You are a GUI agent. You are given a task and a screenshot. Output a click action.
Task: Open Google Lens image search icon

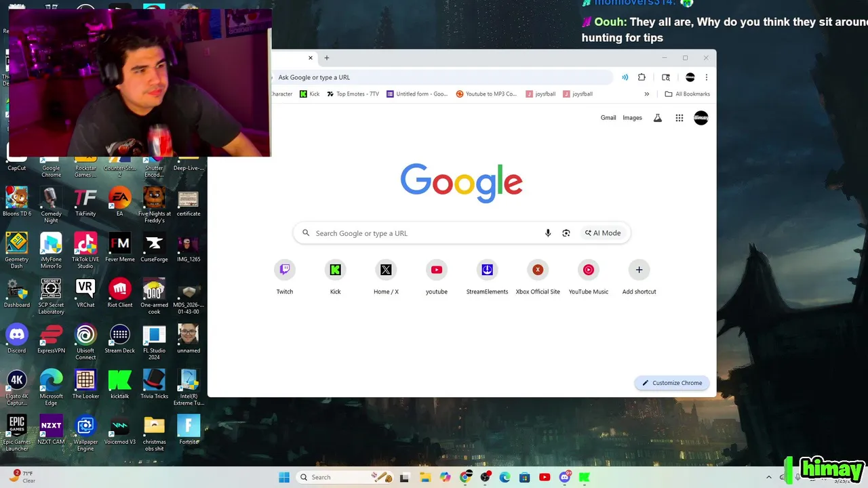click(x=566, y=233)
